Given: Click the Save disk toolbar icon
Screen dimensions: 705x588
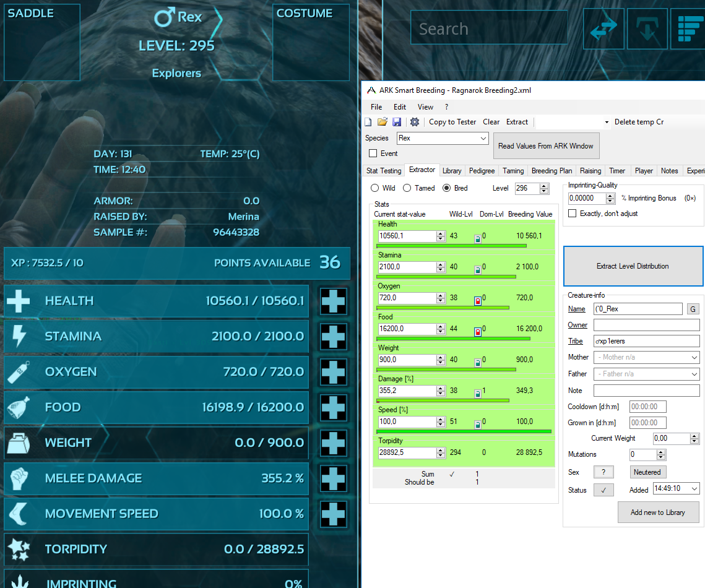Looking at the screenshot, I should click(x=397, y=122).
